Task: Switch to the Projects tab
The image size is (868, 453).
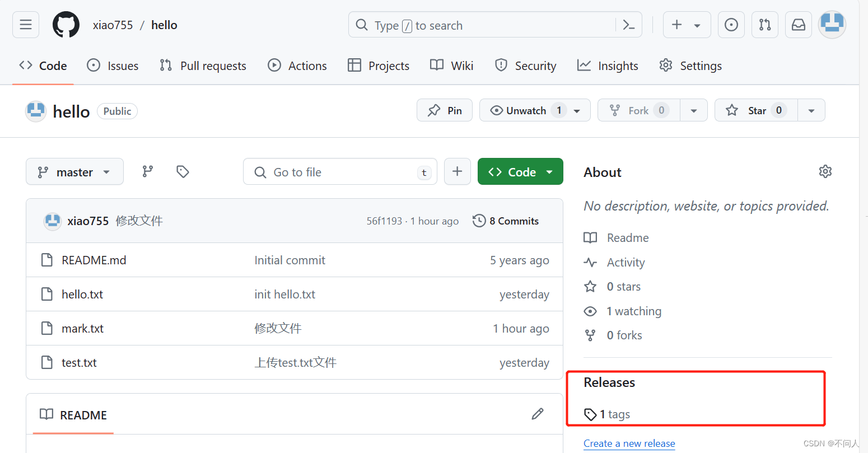Action: (x=379, y=66)
